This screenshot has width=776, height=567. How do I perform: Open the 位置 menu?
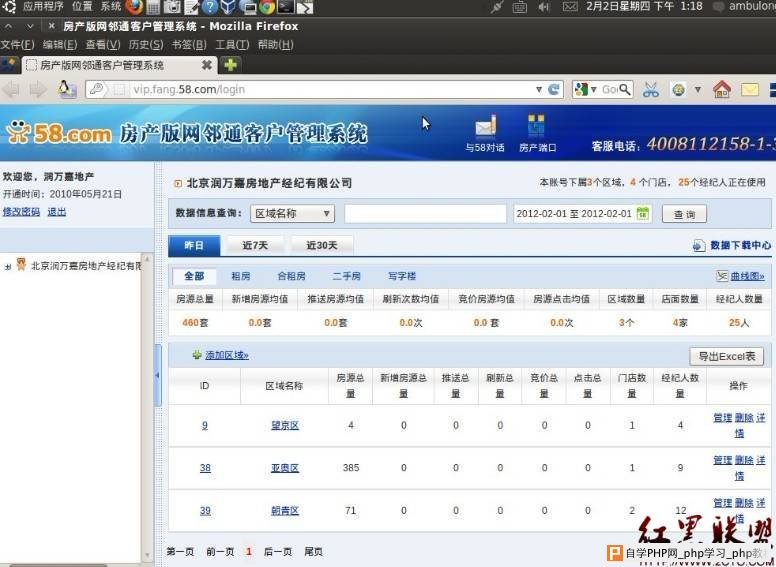click(x=82, y=6)
